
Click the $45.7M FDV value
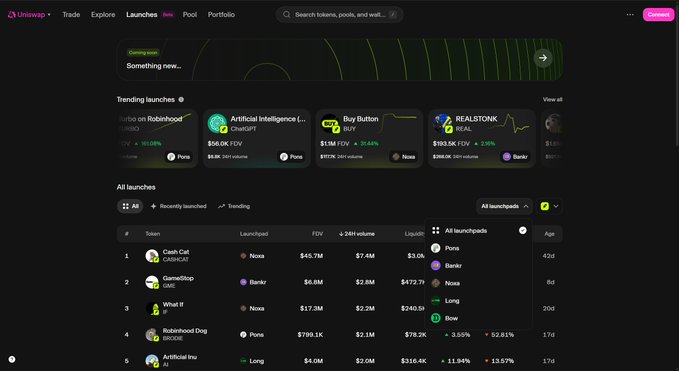click(311, 256)
